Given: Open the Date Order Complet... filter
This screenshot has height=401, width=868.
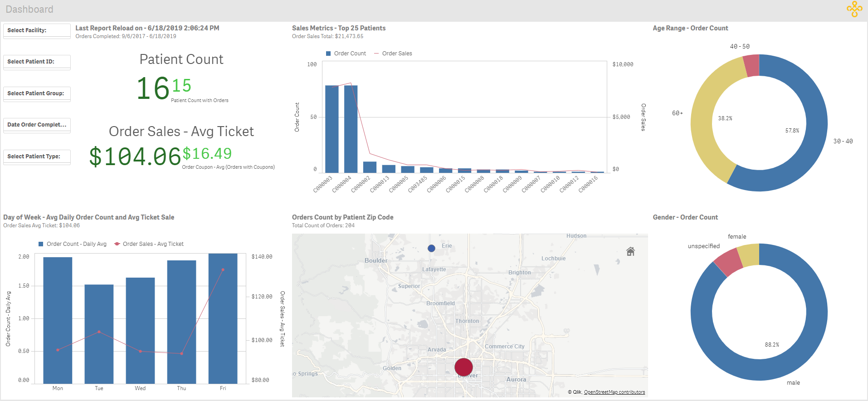Looking at the screenshot, I should point(37,125).
